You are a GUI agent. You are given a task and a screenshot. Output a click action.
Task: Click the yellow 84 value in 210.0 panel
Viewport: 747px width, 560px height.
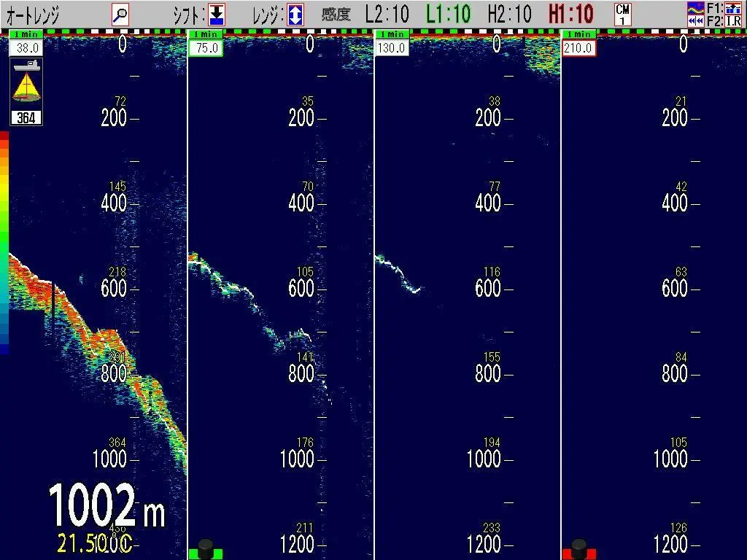coord(681,357)
